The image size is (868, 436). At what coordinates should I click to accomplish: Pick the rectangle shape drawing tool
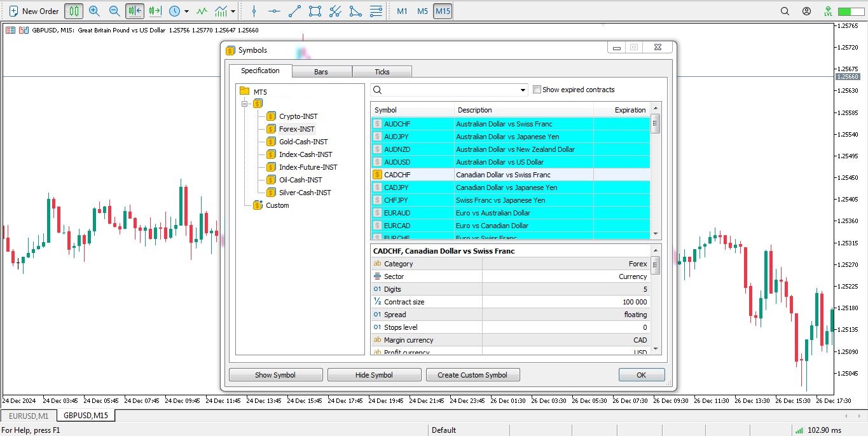pyautogui.click(x=315, y=11)
